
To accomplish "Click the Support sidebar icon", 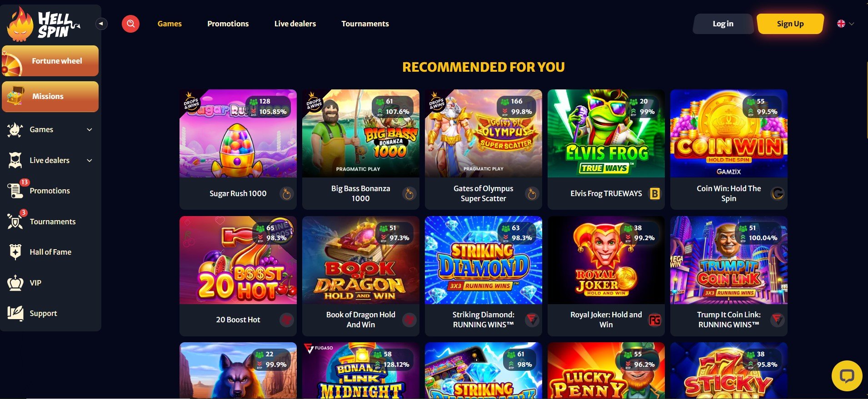I will click(x=15, y=313).
